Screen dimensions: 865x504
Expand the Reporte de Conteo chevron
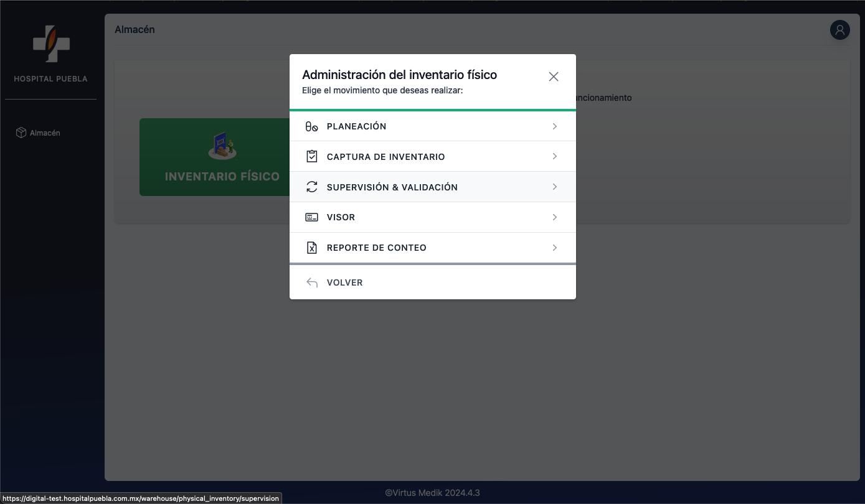(x=554, y=248)
